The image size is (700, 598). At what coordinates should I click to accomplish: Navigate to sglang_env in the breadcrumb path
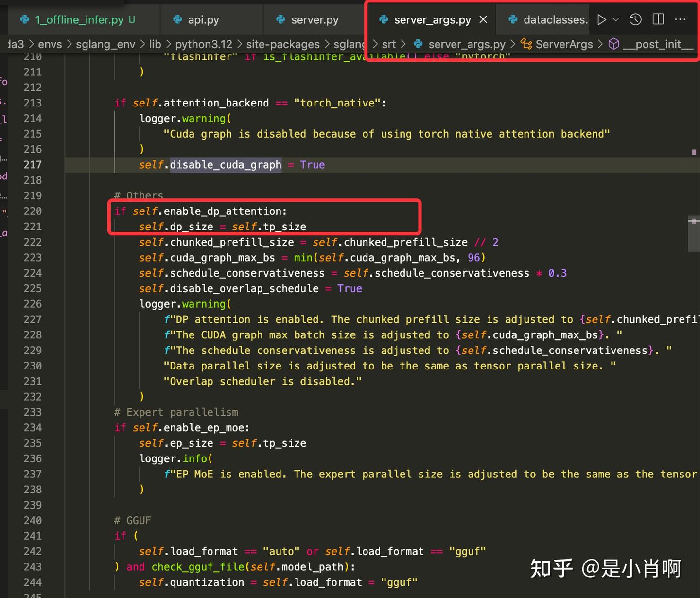(105, 44)
